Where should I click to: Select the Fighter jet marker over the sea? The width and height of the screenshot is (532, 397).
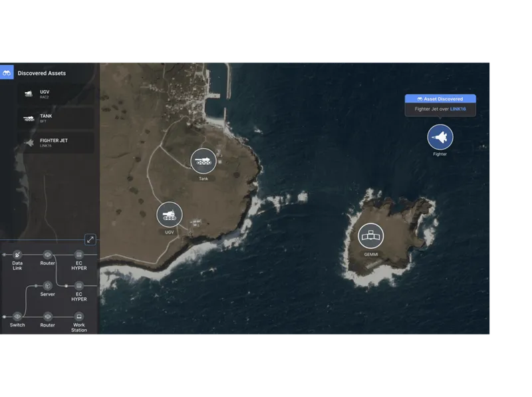[440, 137]
